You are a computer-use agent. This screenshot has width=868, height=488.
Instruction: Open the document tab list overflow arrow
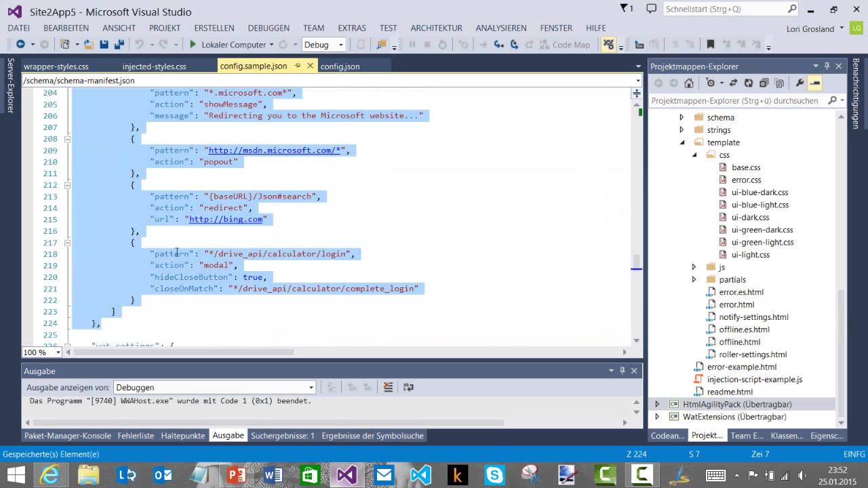click(638, 66)
